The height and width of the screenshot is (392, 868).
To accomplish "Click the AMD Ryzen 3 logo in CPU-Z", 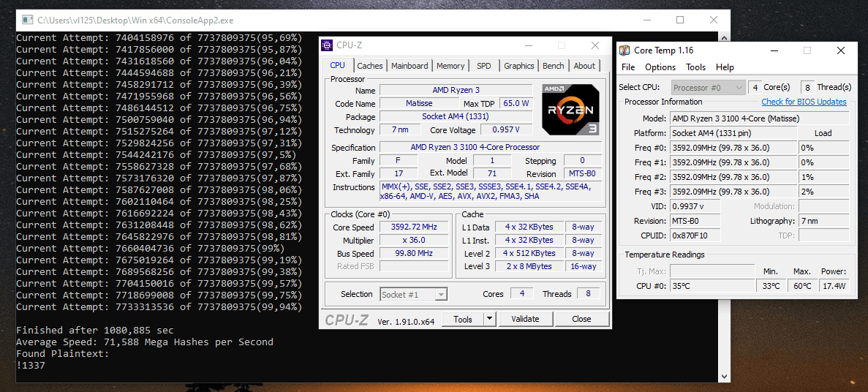I will [570, 110].
